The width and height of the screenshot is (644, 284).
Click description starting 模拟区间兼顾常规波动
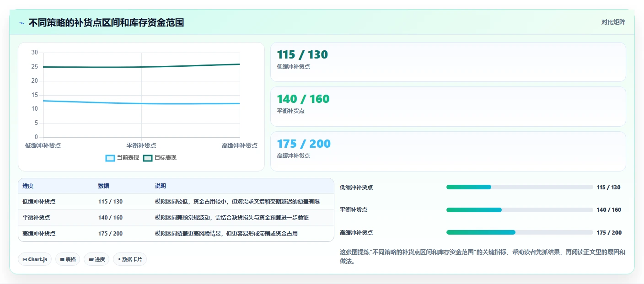tap(231, 217)
